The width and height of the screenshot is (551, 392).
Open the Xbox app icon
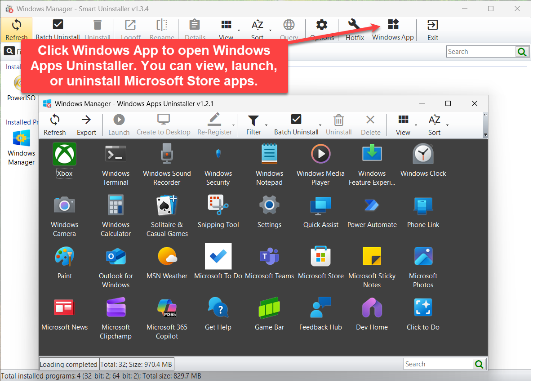tap(65, 154)
